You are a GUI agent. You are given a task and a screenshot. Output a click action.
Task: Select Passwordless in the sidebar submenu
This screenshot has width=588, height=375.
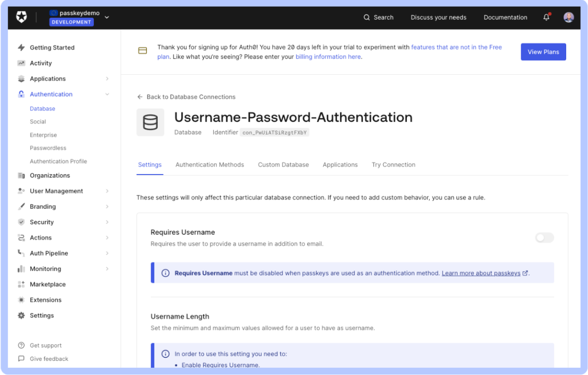[x=48, y=148]
